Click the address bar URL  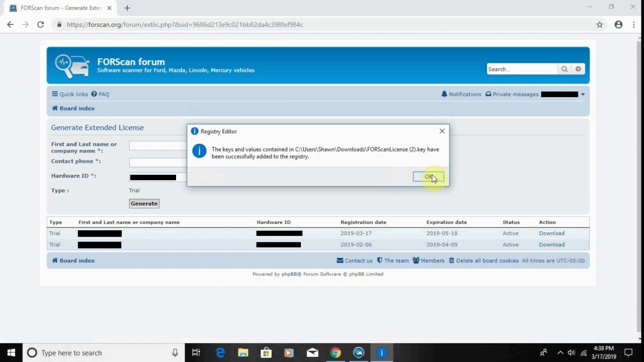pos(185,24)
